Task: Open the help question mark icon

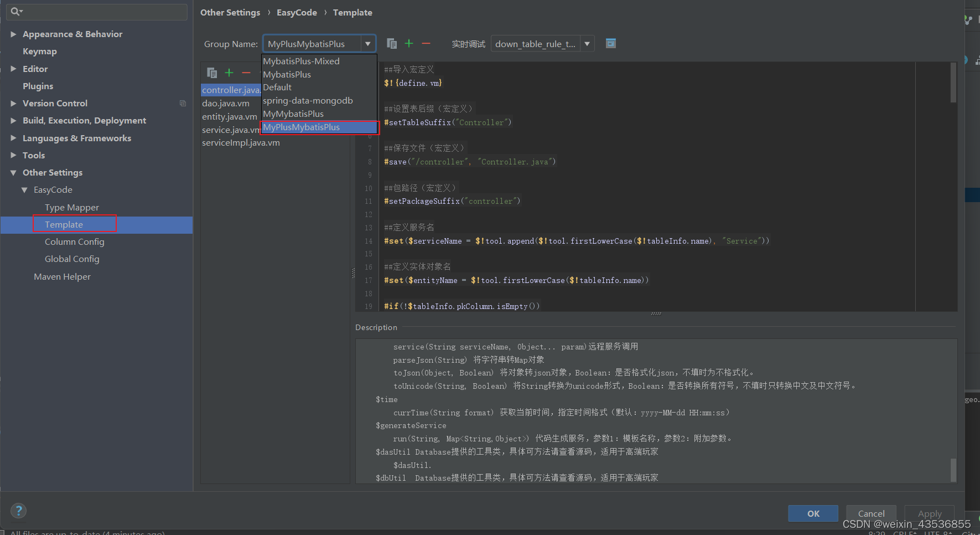Action: pos(18,511)
